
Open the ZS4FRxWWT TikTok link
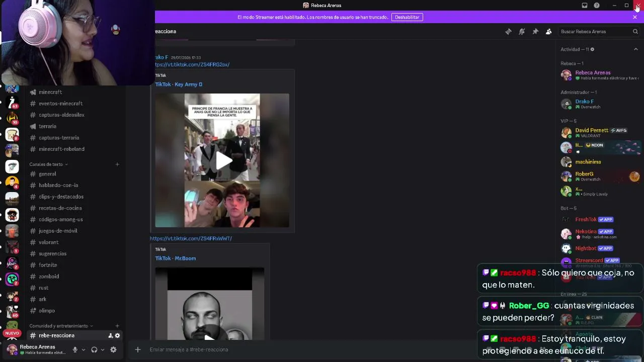pyautogui.click(x=191, y=238)
